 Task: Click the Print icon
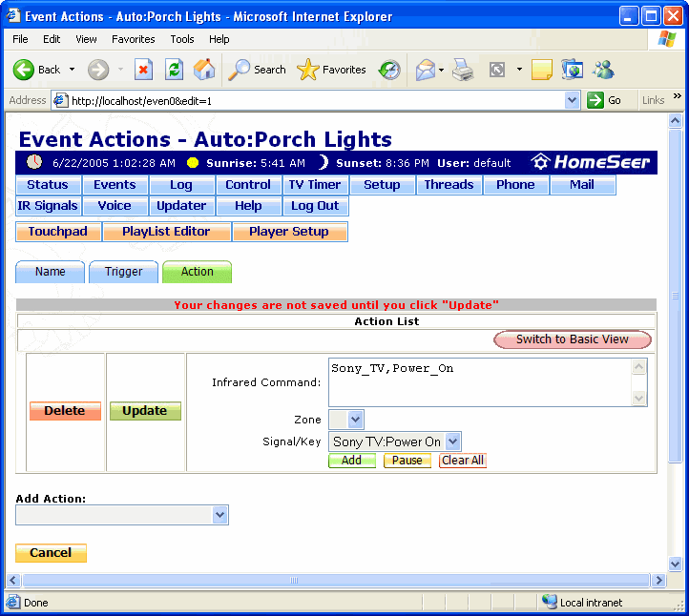tap(463, 70)
